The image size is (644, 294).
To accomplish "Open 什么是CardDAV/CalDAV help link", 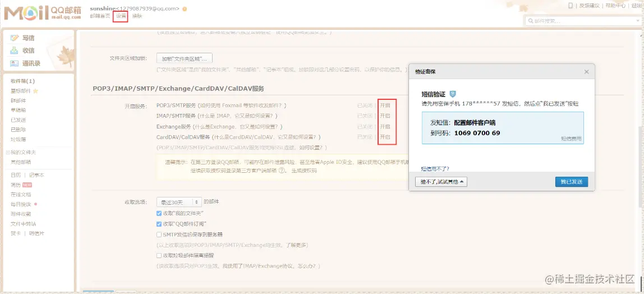I will pos(266,137).
